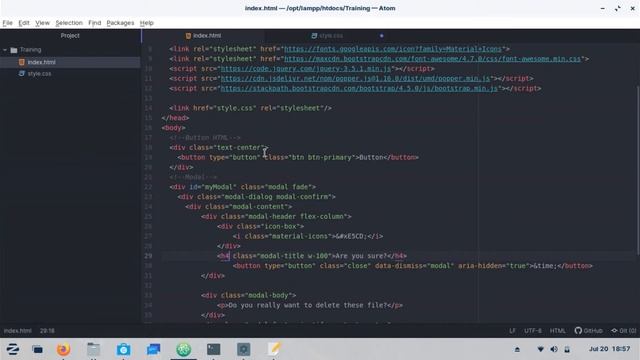Switch to the style.css editor tab
The width and height of the screenshot is (640, 360).
(327, 36)
